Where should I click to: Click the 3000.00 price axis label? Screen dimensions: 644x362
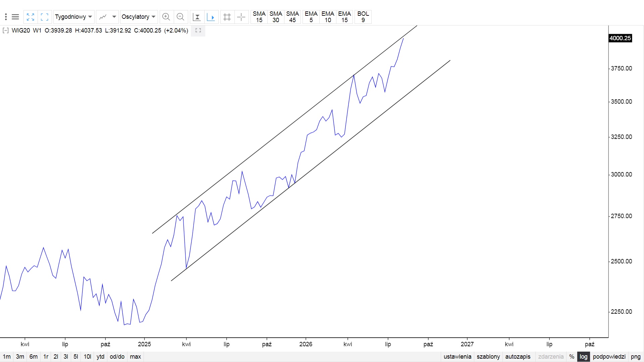click(622, 174)
